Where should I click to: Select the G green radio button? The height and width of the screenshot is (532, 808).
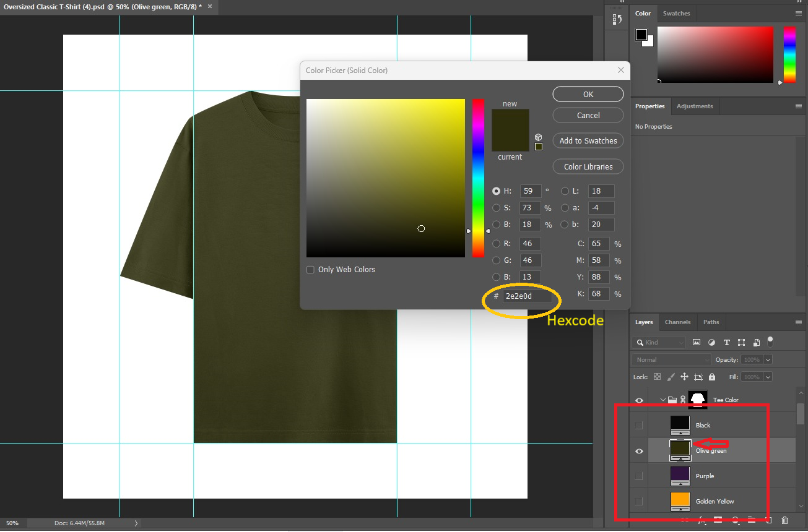point(496,260)
